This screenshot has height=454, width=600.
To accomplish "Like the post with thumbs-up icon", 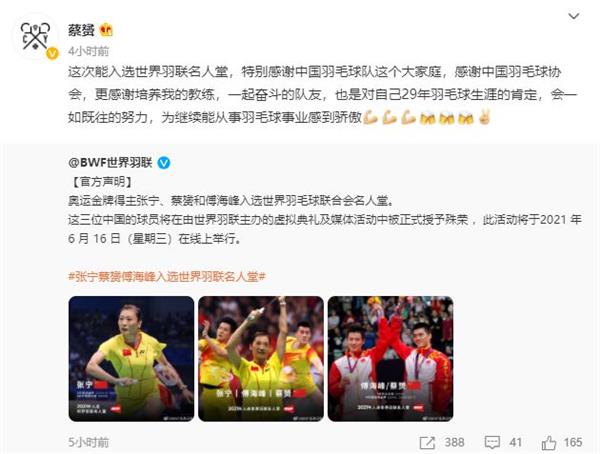I will [549, 443].
